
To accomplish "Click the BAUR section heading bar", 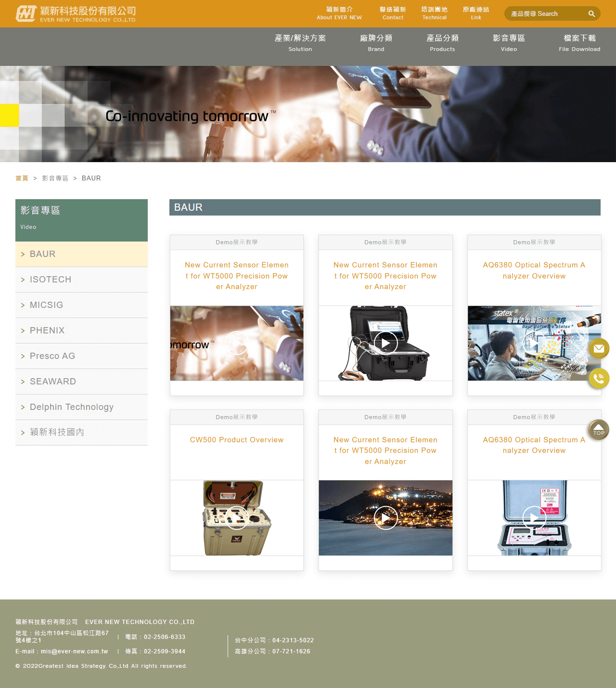I will tap(385, 207).
